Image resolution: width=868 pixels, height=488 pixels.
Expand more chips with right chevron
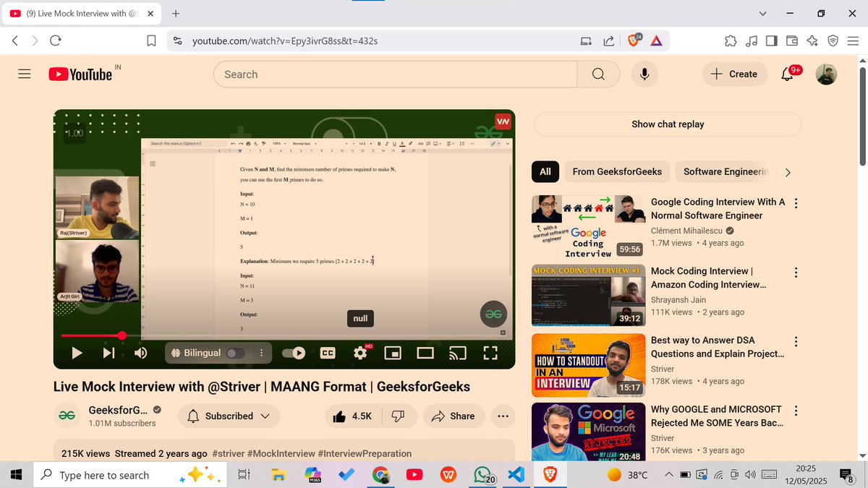coord(788,172)
